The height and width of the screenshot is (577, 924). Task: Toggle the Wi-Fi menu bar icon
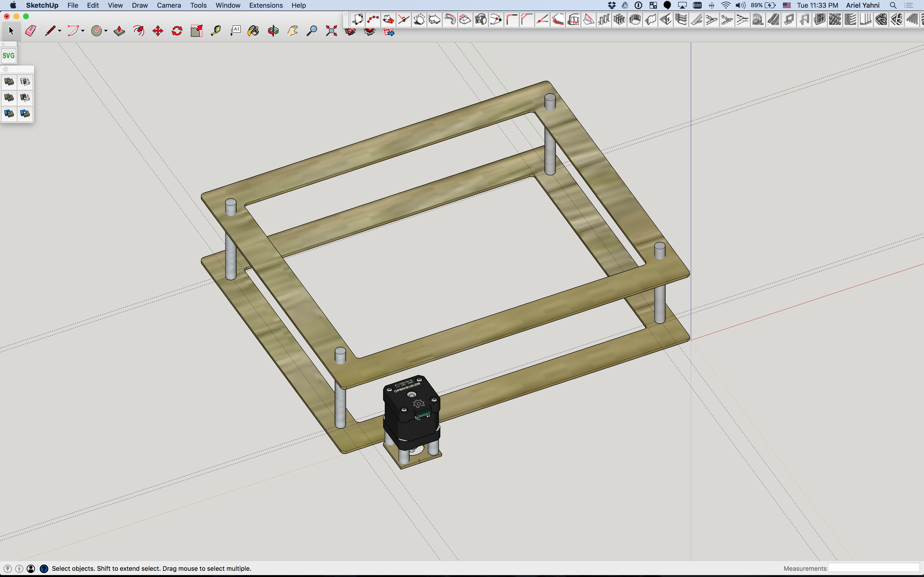click(x=725, y=5)
